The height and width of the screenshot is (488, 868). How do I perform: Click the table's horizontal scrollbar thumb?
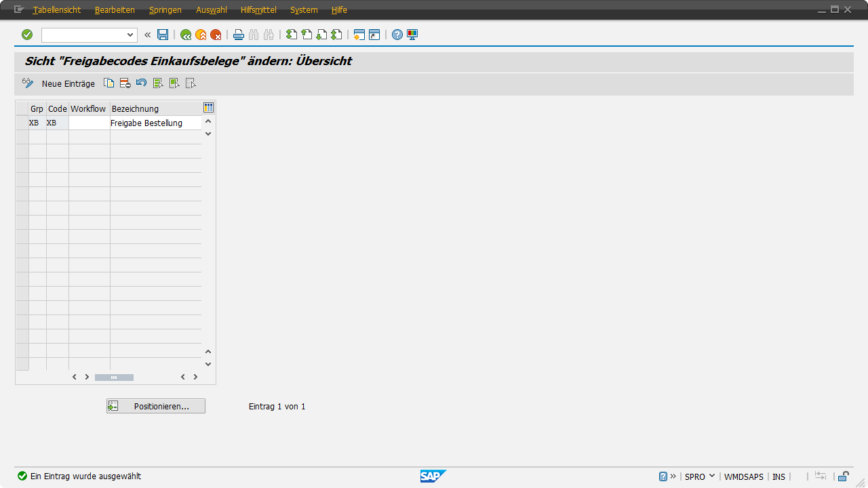click(x=114, y=377)
